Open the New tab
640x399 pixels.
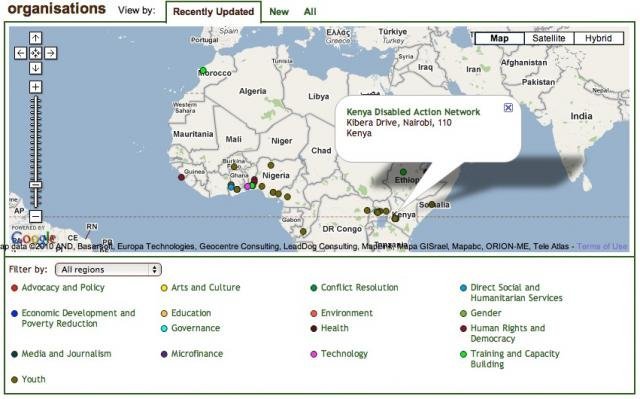point(279,12)
